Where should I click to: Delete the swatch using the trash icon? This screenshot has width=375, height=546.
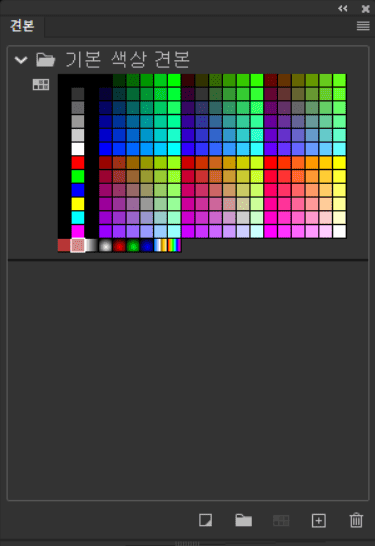[x=356, y=520]
